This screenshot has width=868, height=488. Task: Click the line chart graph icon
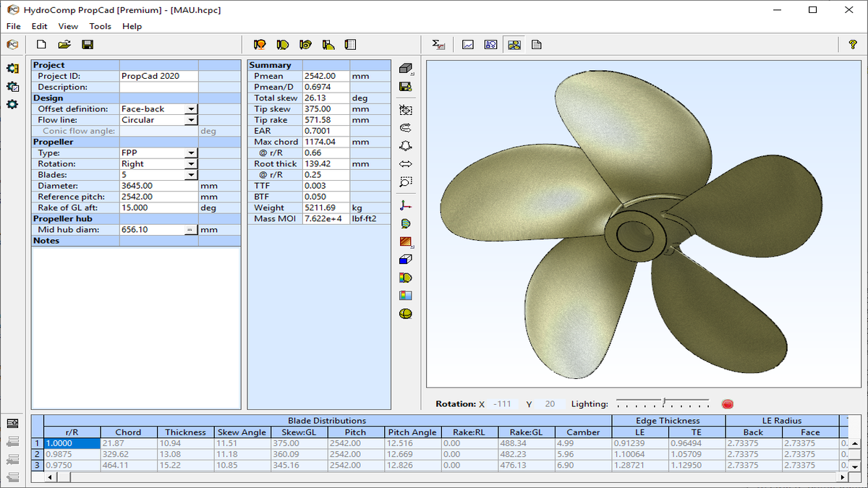point(468,45)
